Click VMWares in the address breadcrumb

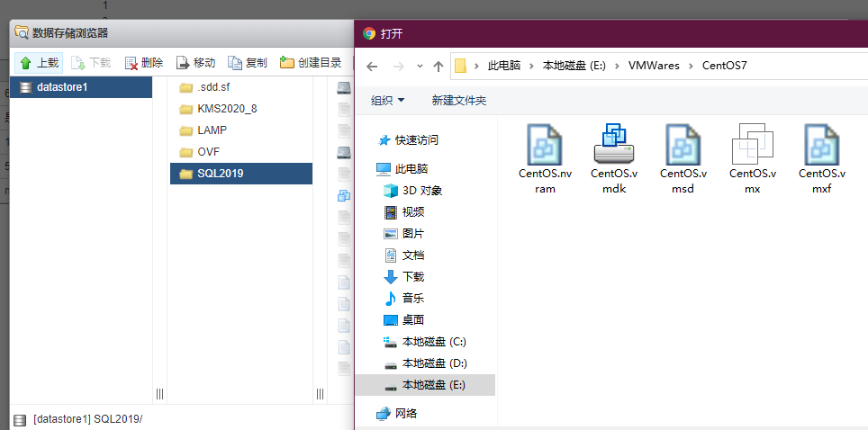pyautogui.click(x=654, y=66)
